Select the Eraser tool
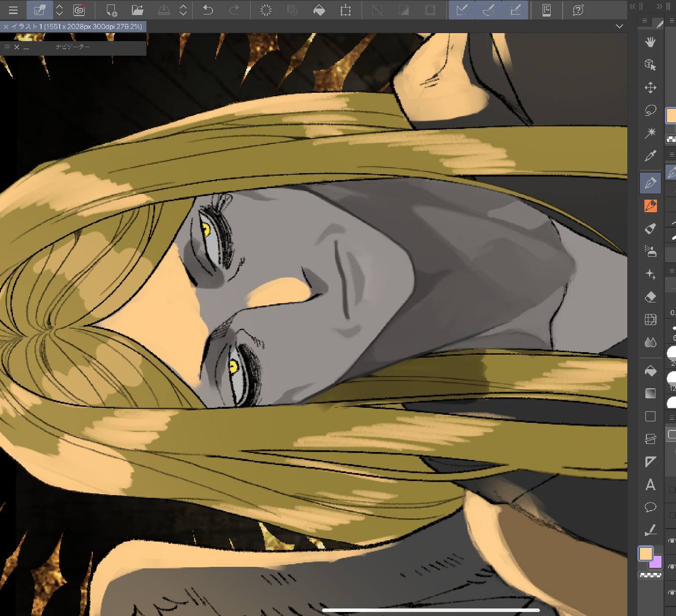Image resolution: width=676 pixels, height=616 pixels. (650, 297)
